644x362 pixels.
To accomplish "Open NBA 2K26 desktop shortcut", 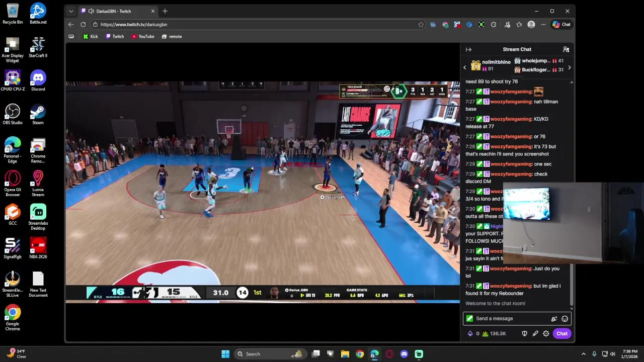I will click(38, 248).
